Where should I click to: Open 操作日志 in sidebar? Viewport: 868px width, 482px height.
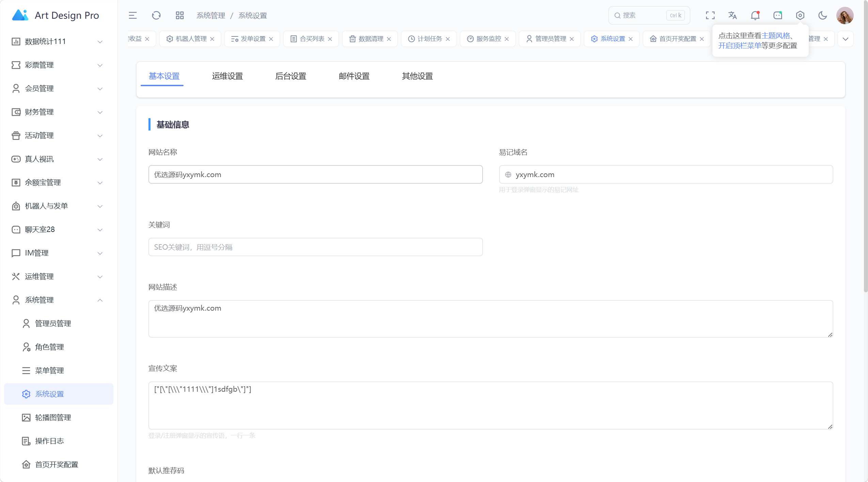[59, 441]
